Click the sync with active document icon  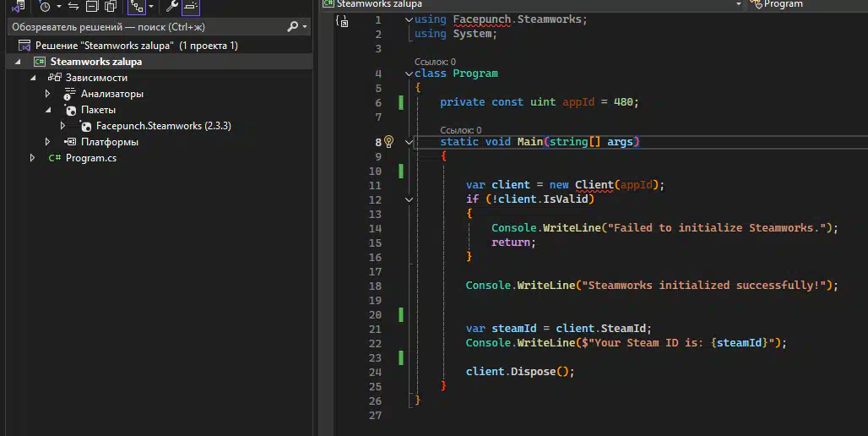tap(73, 7)
